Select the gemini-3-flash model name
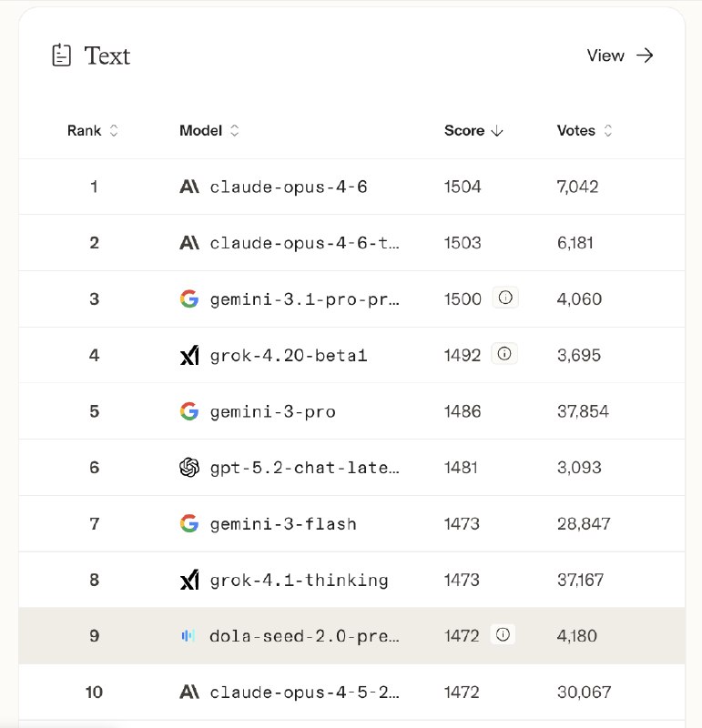Viewport: 702px width, 728px height. (x=282, y=524)
